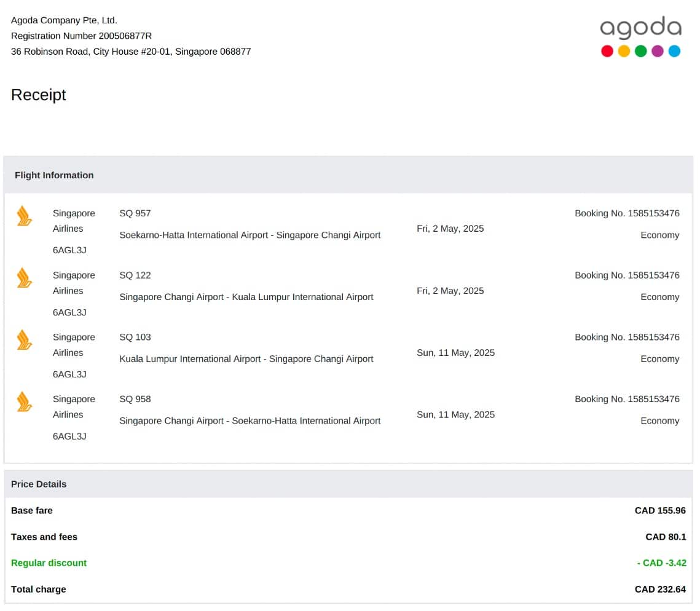
Task: Click the Singapore Airlines icon for SQ 957
Action: (24, 216)
